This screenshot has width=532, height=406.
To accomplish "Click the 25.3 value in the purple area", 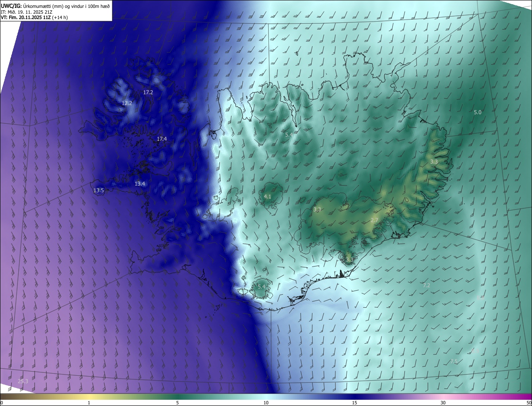I will click(23, 381).
